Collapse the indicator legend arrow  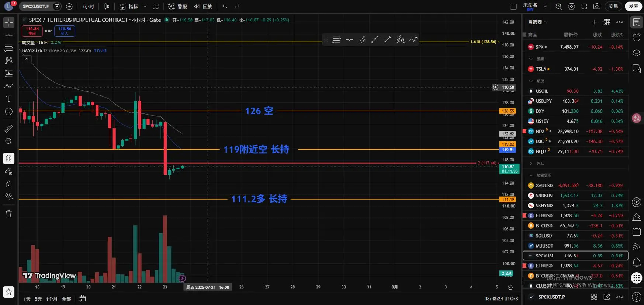point(27,59)
